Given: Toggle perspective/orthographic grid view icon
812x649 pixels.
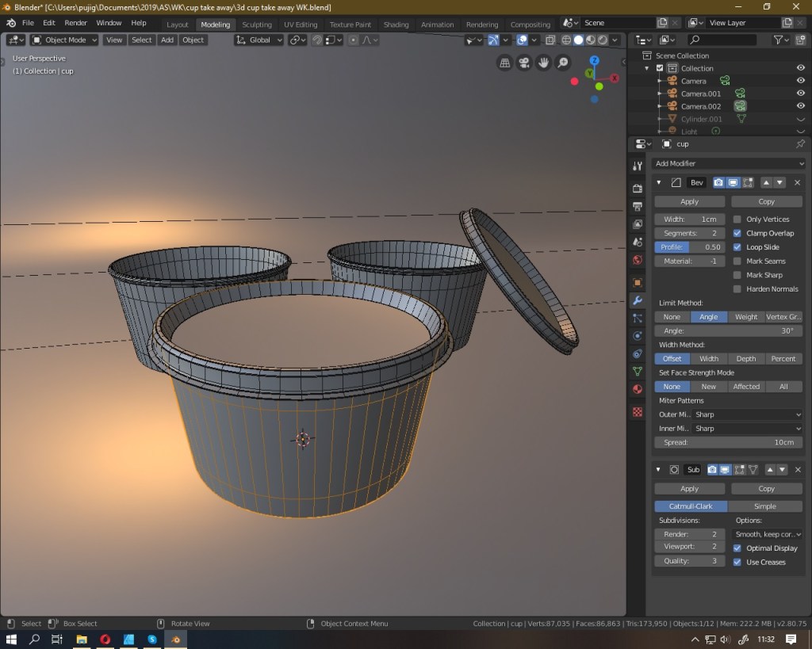Looking at the screenshot, I should pos(504,63).
